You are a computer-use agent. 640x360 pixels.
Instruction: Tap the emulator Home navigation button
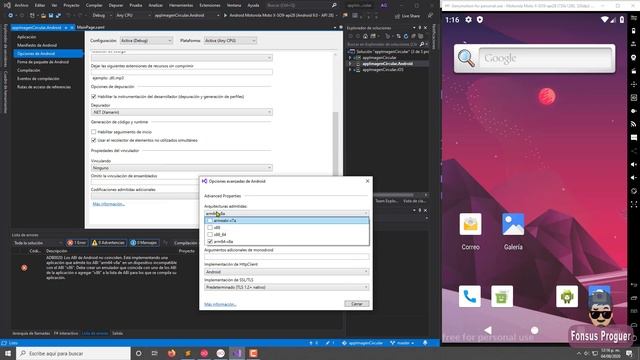(534, 330)
